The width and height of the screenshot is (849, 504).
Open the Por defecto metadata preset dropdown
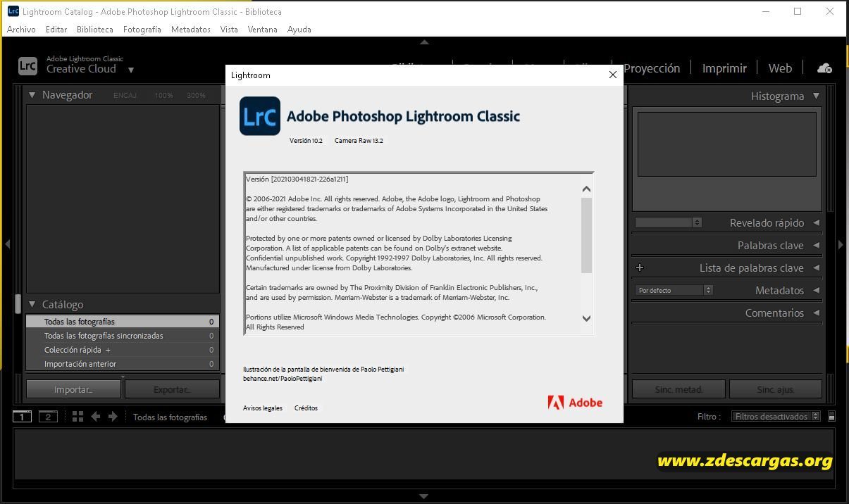[674, 290]
